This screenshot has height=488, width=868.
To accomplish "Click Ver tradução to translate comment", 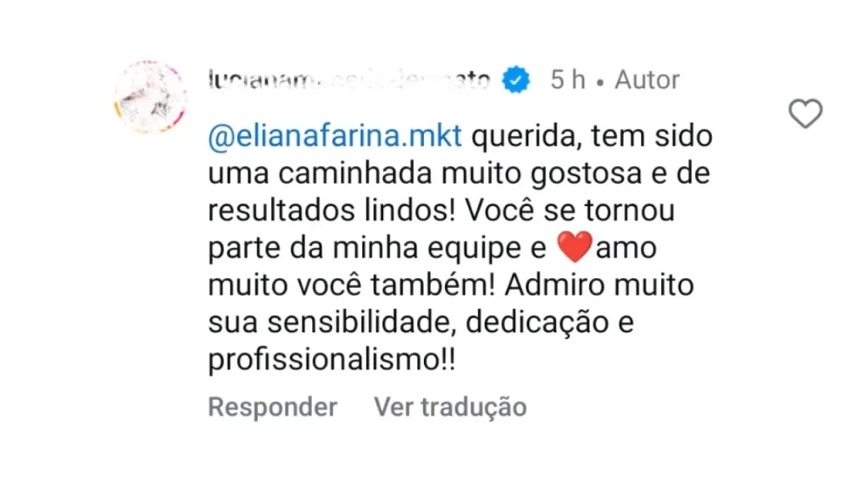I will point(450,408).
